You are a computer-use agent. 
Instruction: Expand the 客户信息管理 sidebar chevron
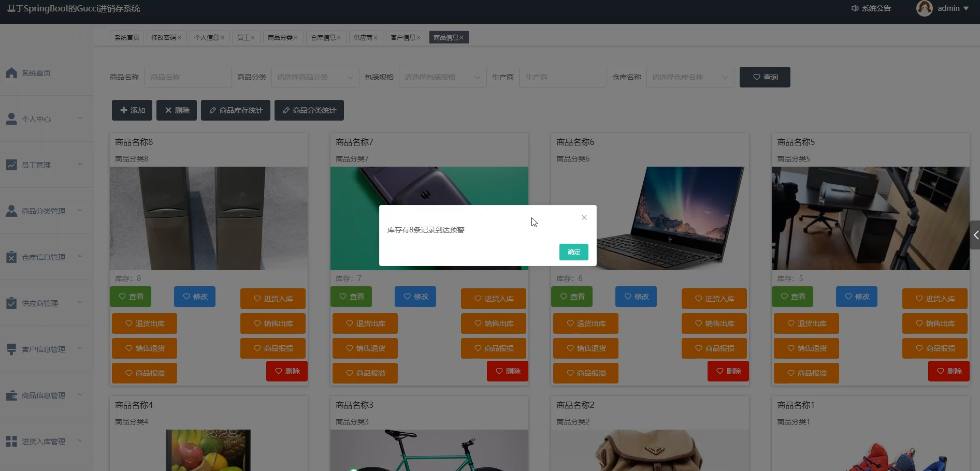pyautogui.click(x=80, y=349)
